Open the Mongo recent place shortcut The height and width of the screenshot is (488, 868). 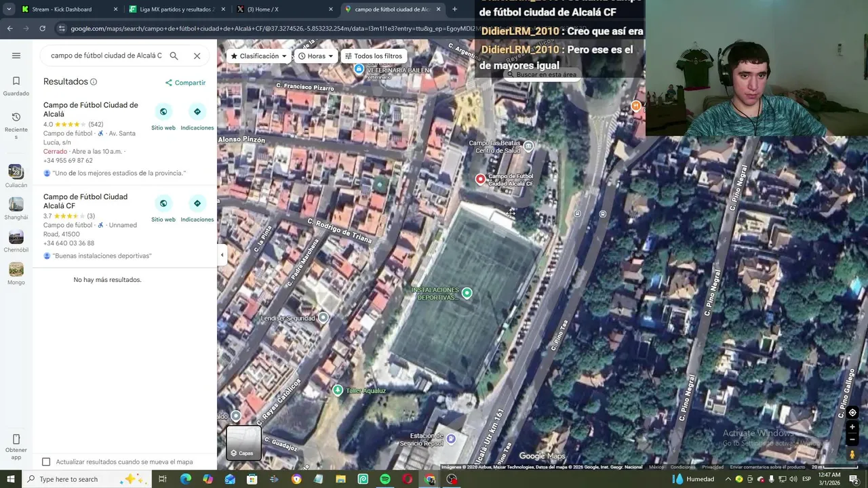16,273
